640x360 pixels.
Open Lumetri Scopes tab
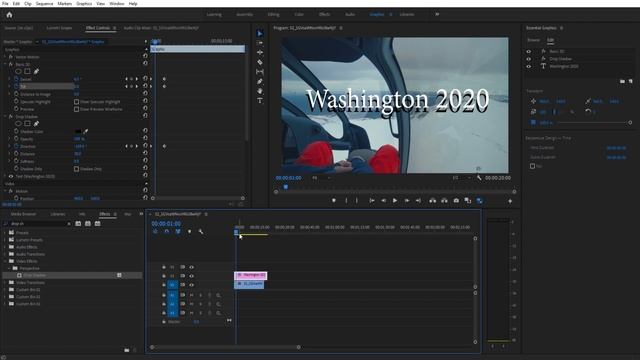pos(59,28)
